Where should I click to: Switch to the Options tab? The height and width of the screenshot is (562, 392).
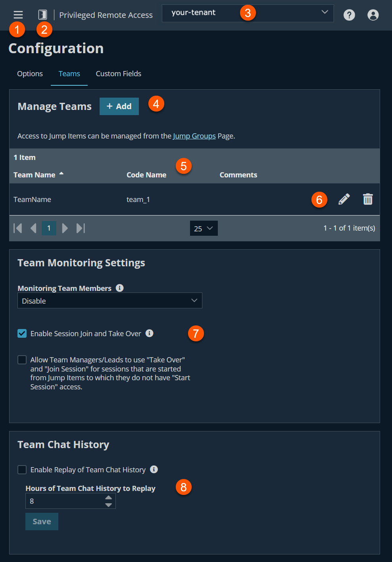(30, 74)
